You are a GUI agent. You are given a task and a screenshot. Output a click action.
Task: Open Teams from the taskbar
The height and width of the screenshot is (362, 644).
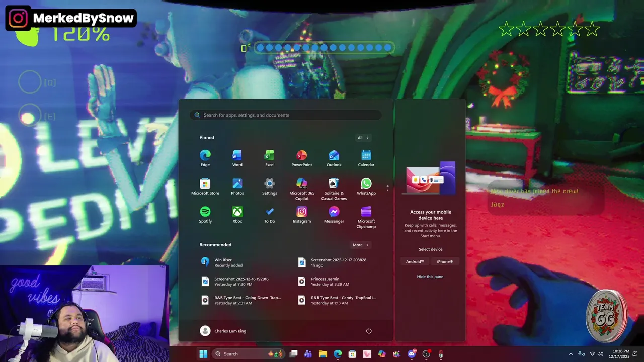(x=308, y=354)
